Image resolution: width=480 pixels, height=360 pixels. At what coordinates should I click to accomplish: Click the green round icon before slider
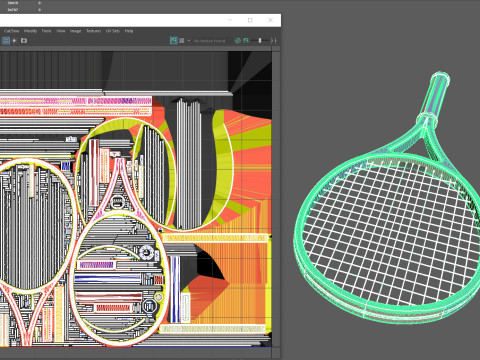pos(238,41)
